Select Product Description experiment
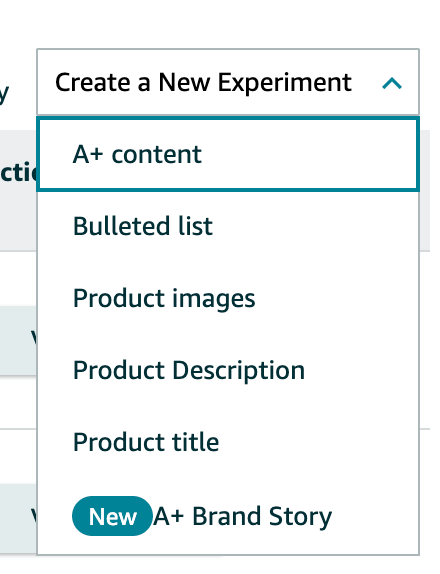This screenshot has width=440, height=574. tap(228, 370)
